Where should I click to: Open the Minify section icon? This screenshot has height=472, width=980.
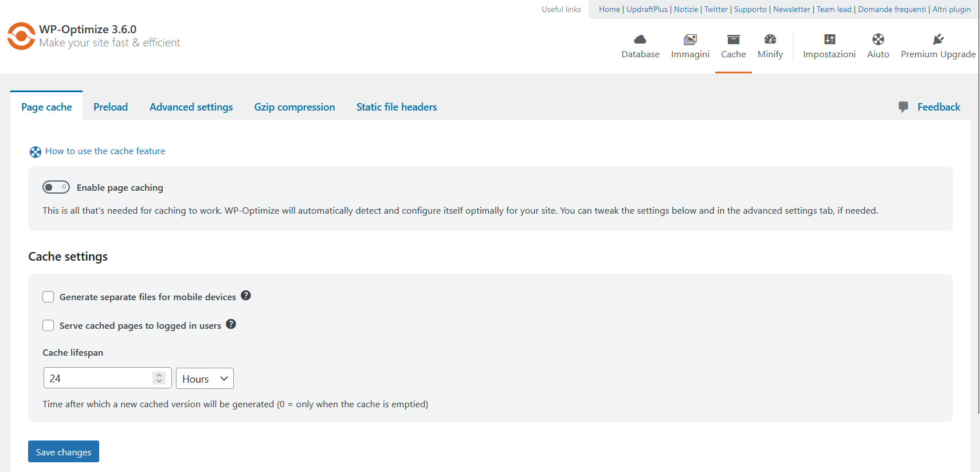pyautogui.click(x=770, y=40)
